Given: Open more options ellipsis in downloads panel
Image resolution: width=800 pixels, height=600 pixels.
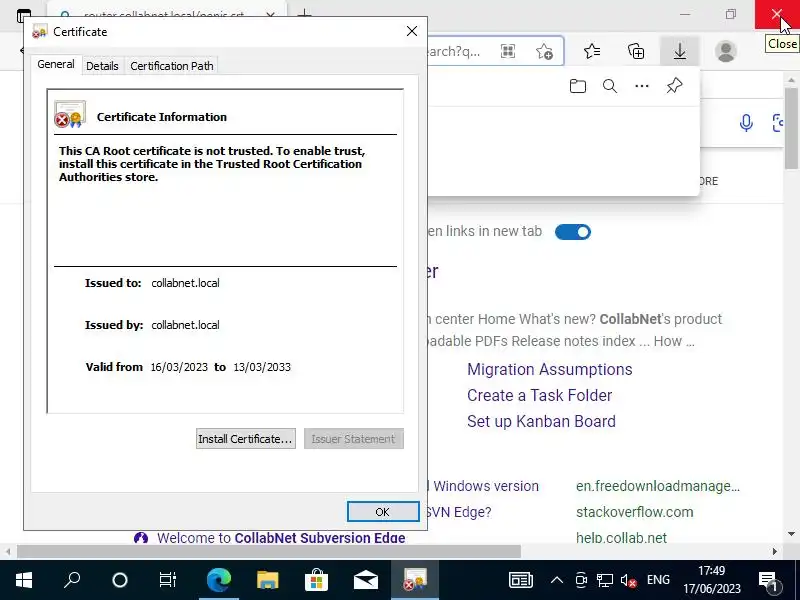Looking at the screenshot, I should 642,86.
